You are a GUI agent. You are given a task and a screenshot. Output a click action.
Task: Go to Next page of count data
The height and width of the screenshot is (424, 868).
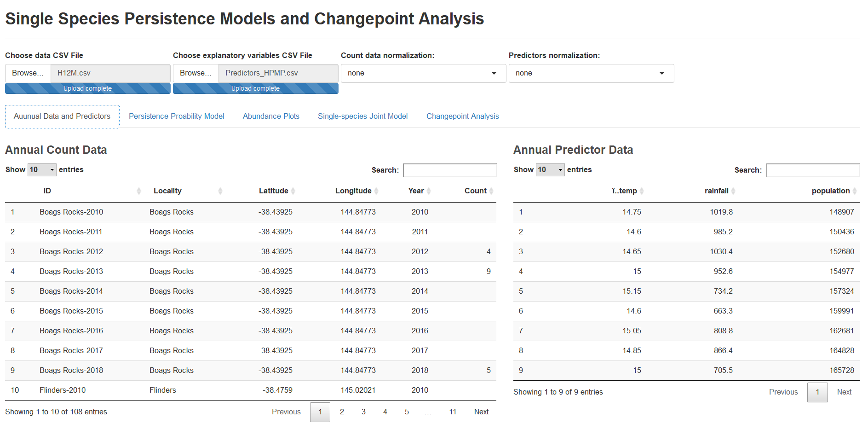[481, 412]
